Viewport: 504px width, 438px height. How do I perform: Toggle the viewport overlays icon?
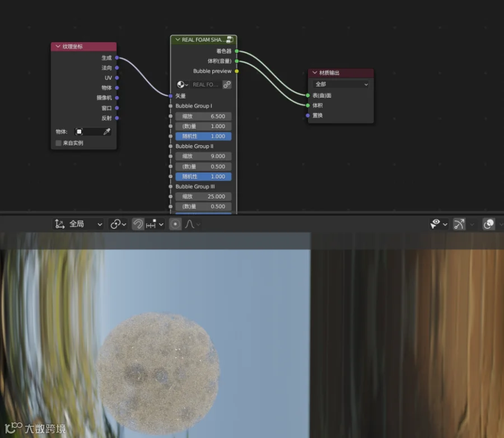tap(488, 224)
